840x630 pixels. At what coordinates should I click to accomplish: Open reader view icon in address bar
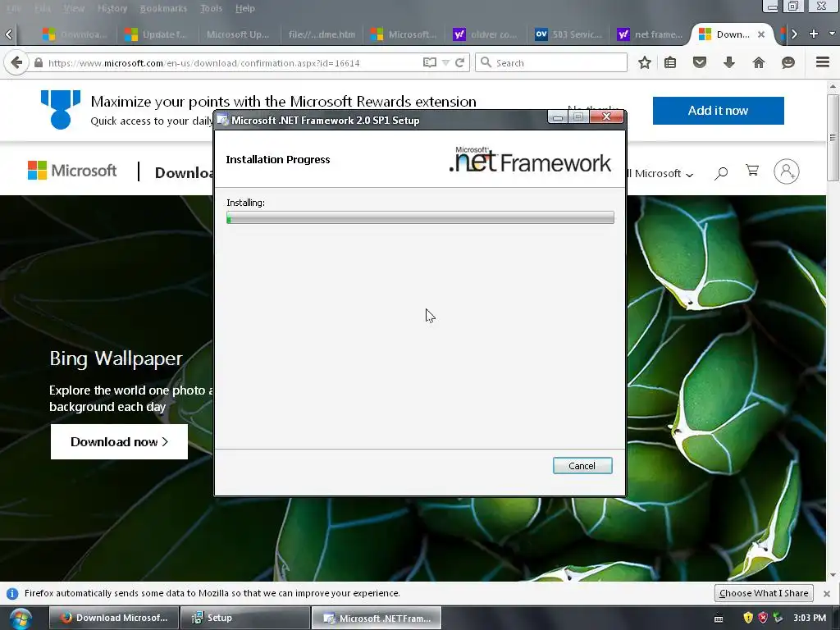pos(429,62)
